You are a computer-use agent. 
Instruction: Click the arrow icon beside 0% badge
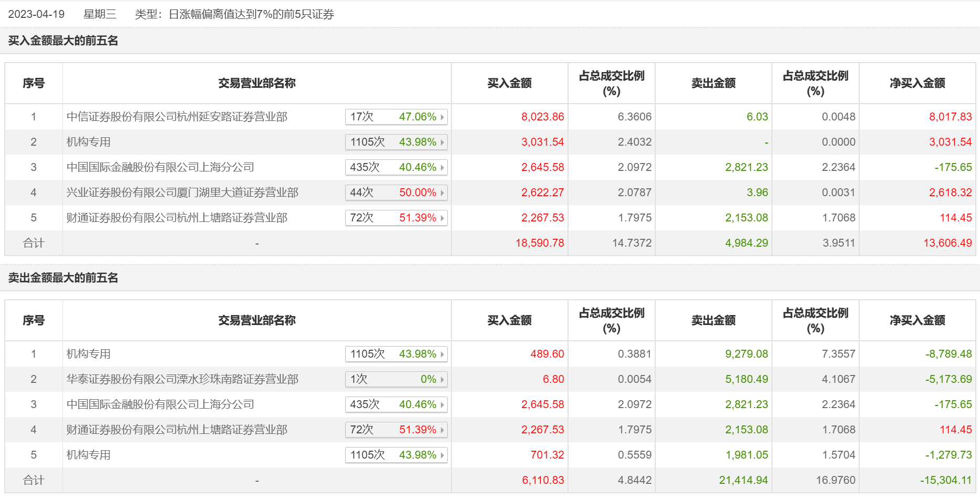442,379
